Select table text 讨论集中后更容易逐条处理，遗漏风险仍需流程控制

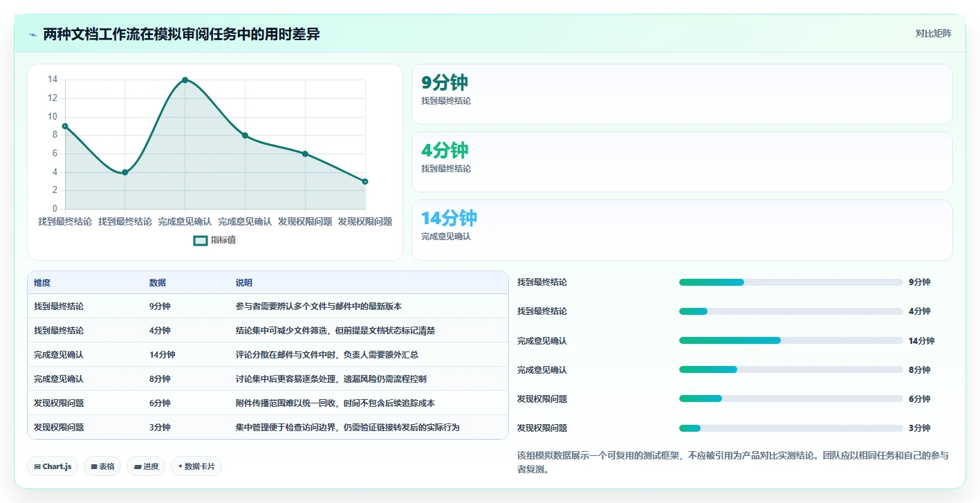(331, 379)
